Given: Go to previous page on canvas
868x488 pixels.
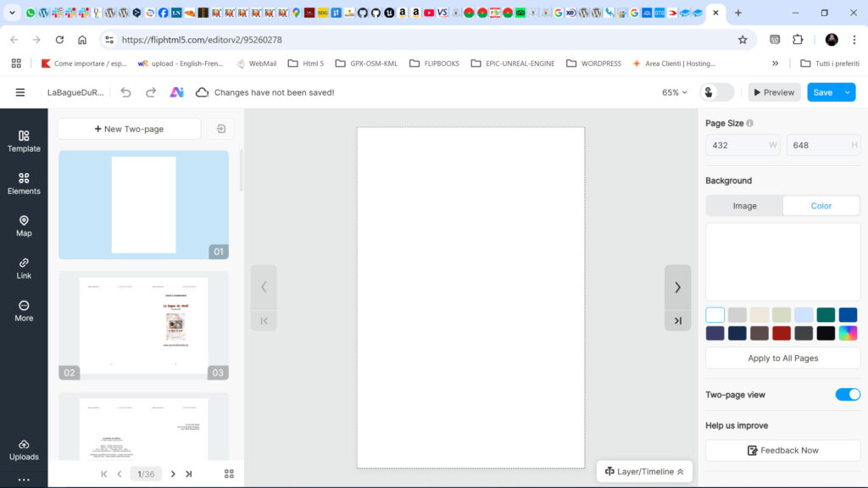Looking at the screenshot, I should pos(264,287).
